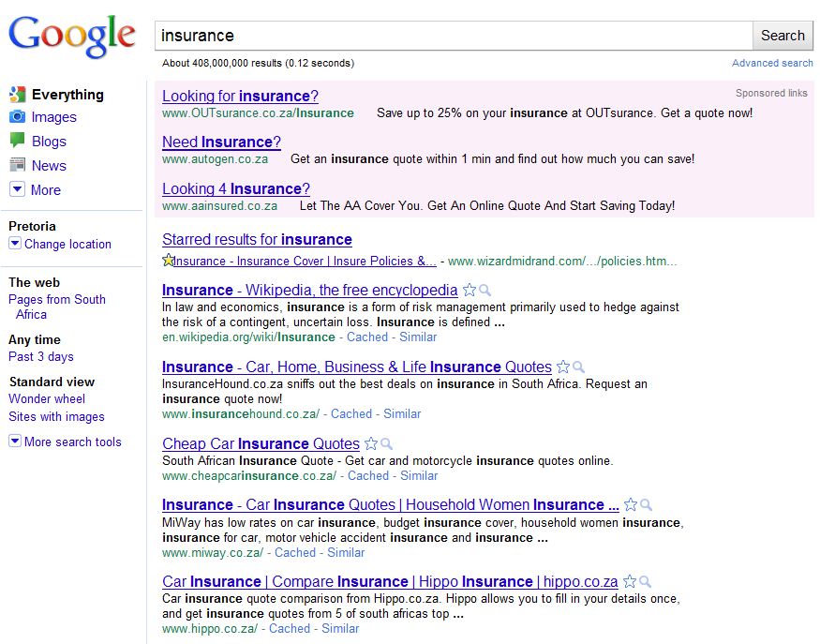Open instant preview for the MiWay result
Viewport: 820px width, 644px height.
(x=647, y=505)
